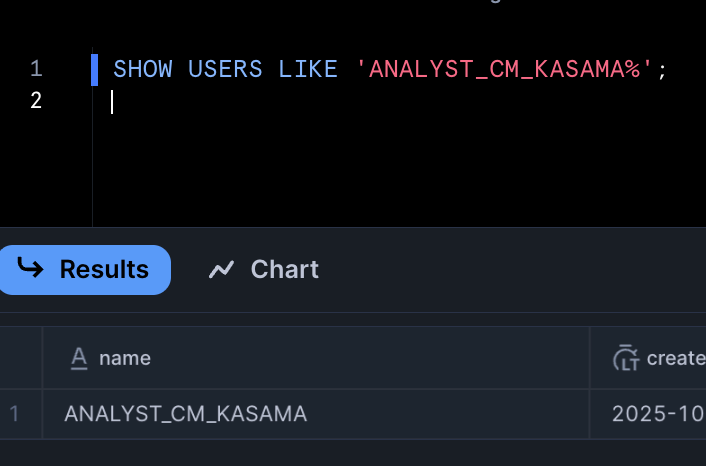Click the empty corner cell above row numbers
This screenshot has height=466, width=706.
(20, 358)
